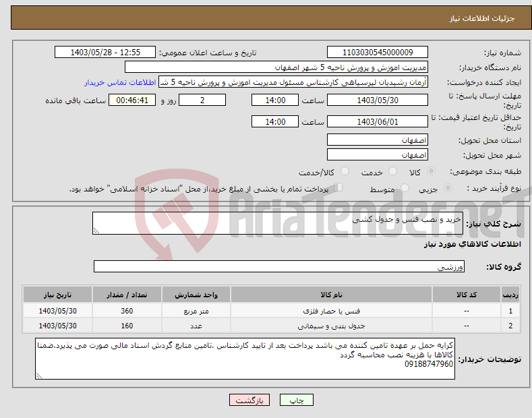
Task: Click the buyer organization name field
Action: [x=276, y=67]
